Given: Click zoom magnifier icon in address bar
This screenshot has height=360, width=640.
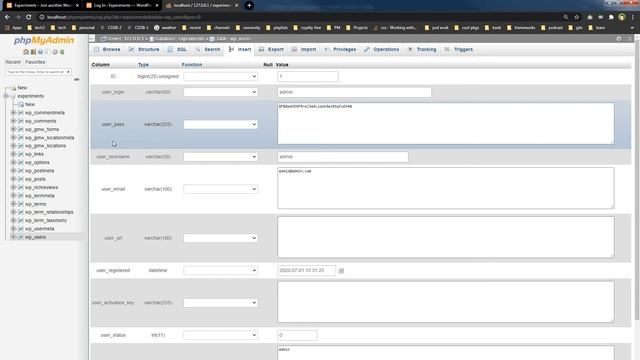Looking at the screenshot, I should (x=566, y=17).
